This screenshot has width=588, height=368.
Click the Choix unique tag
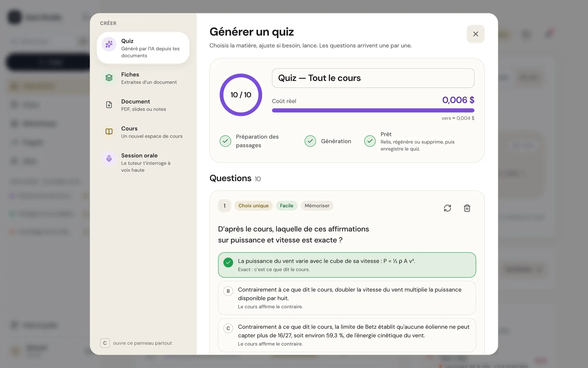tap(254, 206)
